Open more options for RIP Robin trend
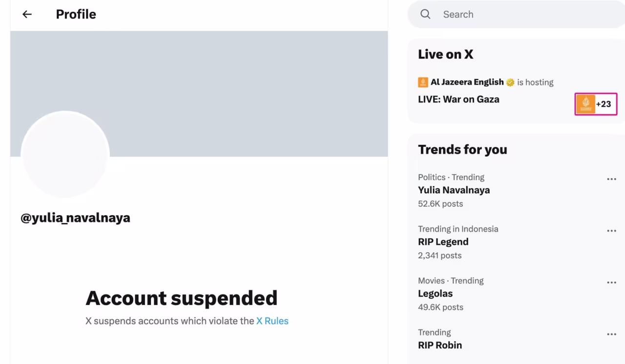Image resolution: width=625 pixels, height=364 pixels. coord(611,334)
